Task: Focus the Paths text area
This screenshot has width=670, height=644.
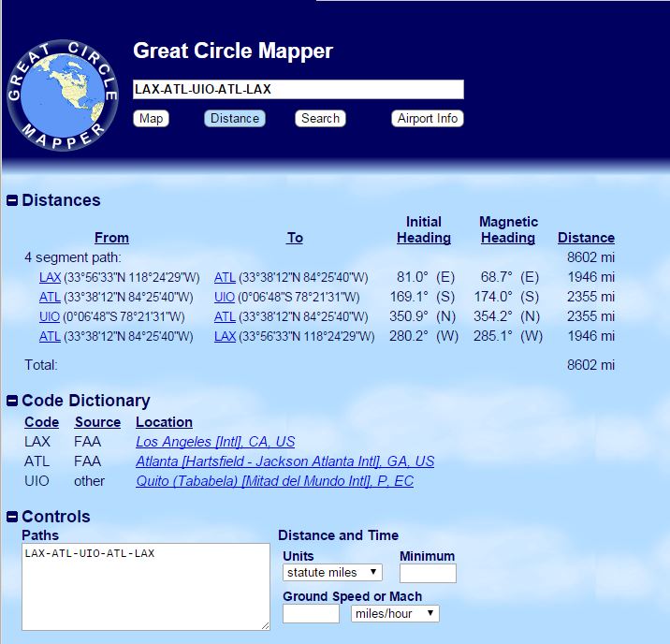Action: click(146, 587)
